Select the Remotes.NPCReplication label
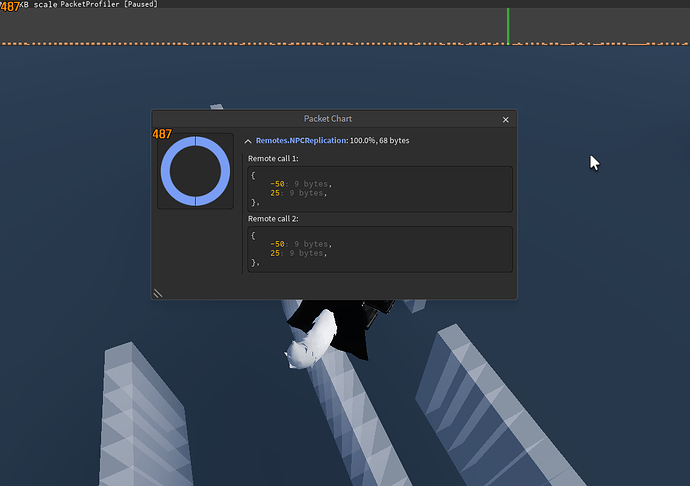690x486 pixels. pyautogui.click(x=300, y=141)
